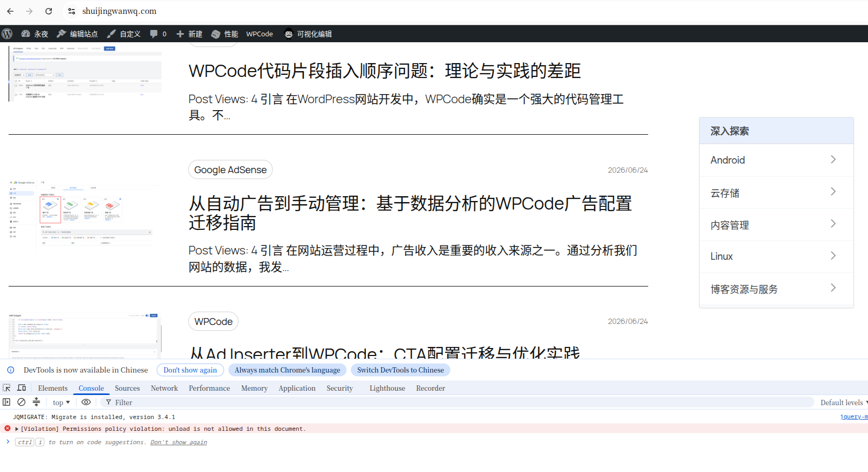The image size is (868, 472).
Task: Click the console prompt arrow
Action: click(x=7, y=442)
